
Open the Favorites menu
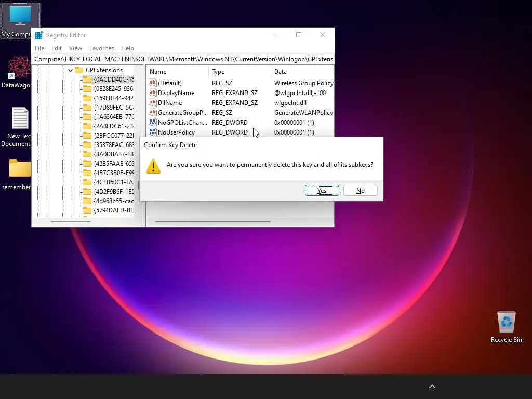point(101,48)
